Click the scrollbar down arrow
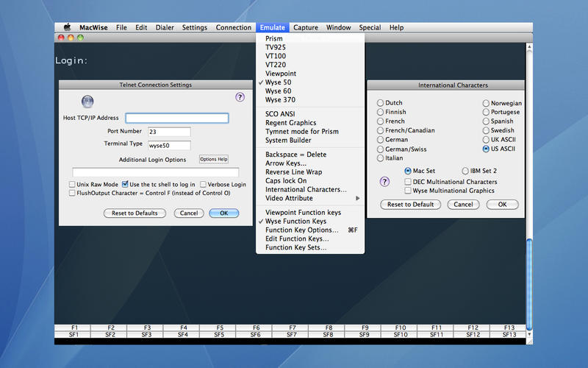588x368 pixels. click(x=529, y=334)
